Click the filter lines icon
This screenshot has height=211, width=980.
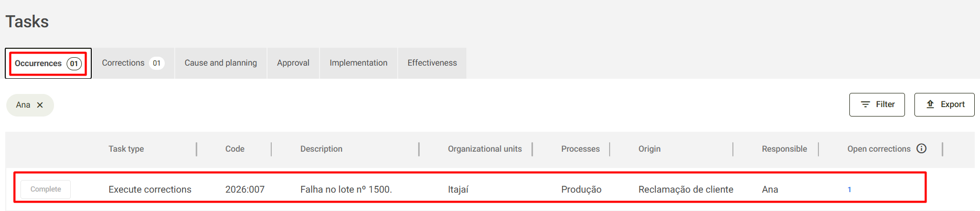point(866,104)
